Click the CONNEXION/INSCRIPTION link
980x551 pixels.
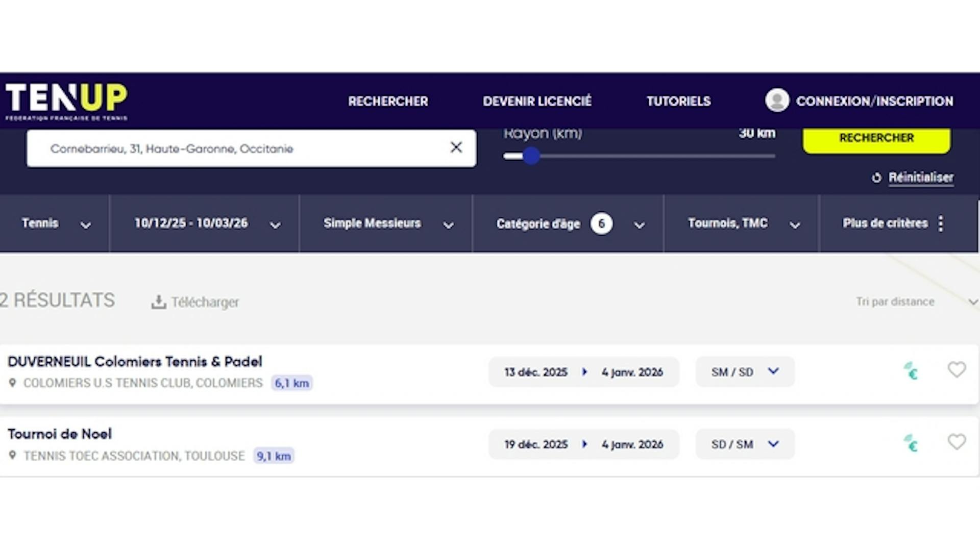point(874,101)
